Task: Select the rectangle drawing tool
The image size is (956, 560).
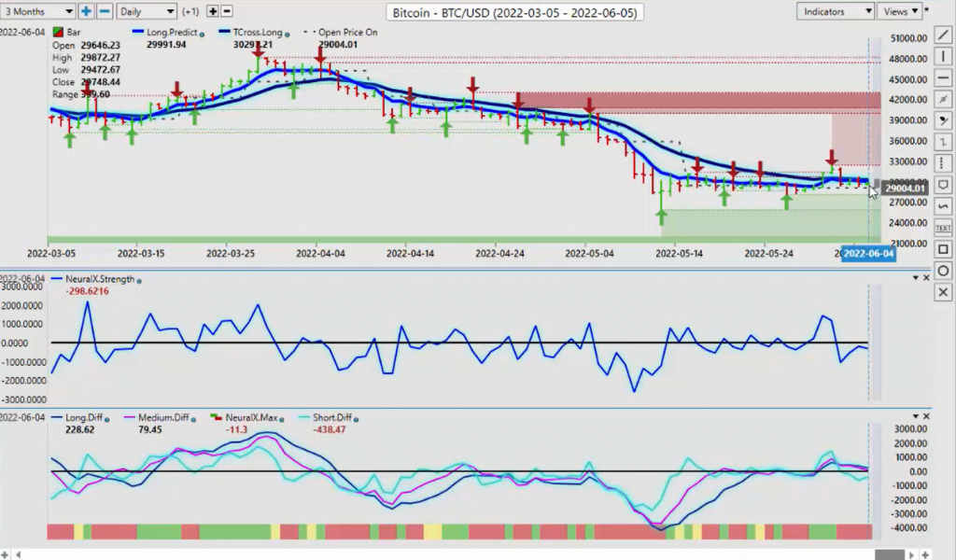Action: 943,249
